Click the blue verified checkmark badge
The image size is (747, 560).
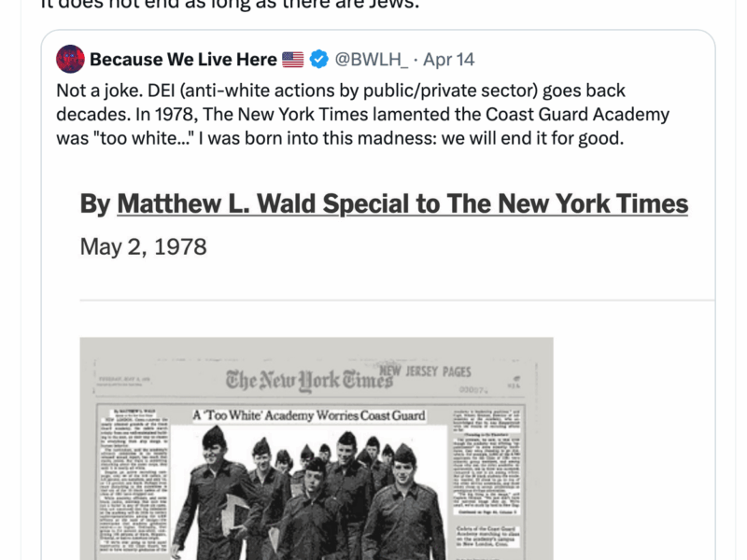[x=317, y=58]
